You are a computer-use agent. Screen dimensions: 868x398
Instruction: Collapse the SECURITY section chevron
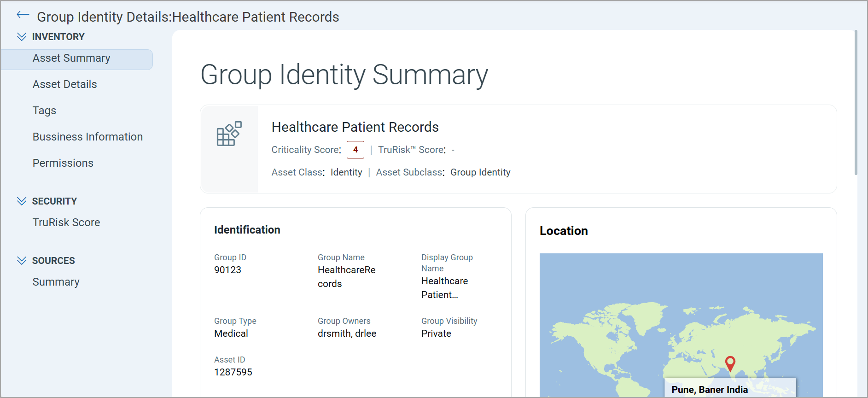tap(22, 201)
